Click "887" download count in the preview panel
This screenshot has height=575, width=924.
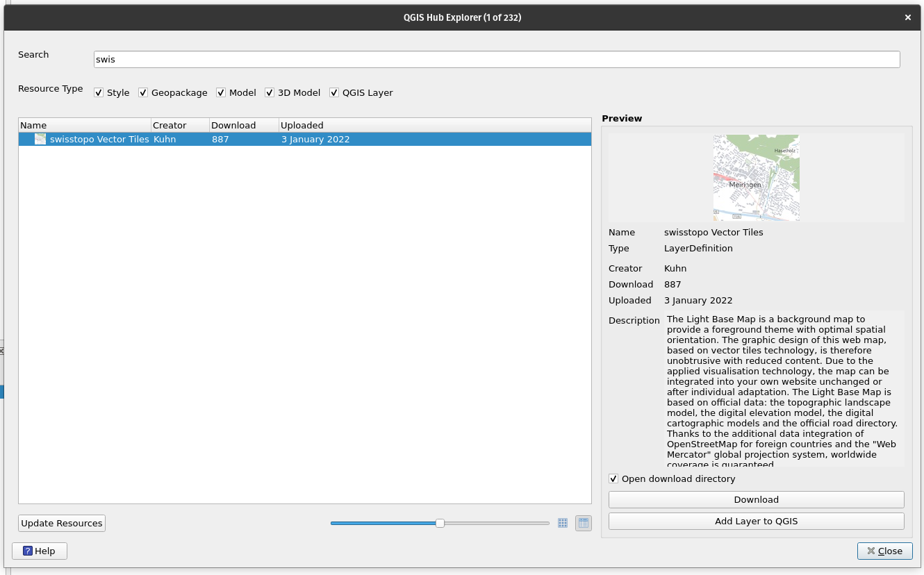pos(673,284)
